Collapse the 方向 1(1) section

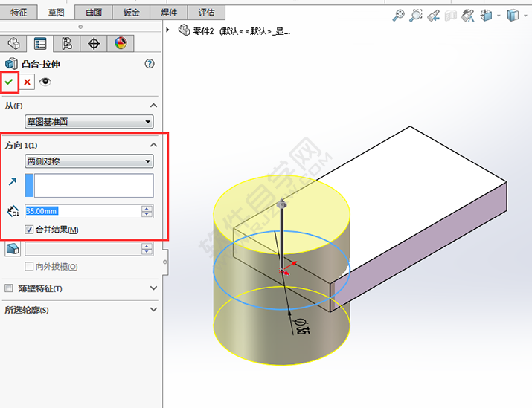pos(154,145)
